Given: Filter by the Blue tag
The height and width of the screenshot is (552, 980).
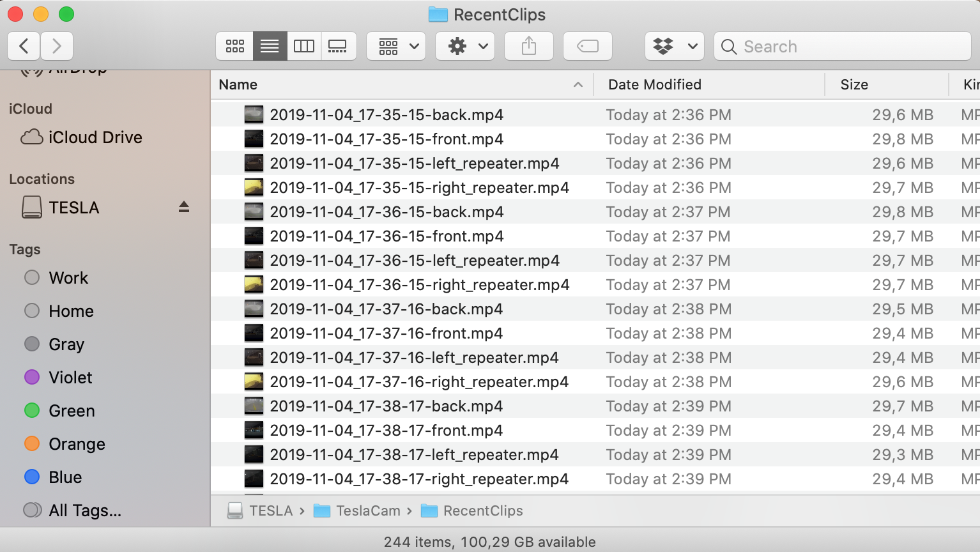Looking at the screenshot, I should (53, 477).
